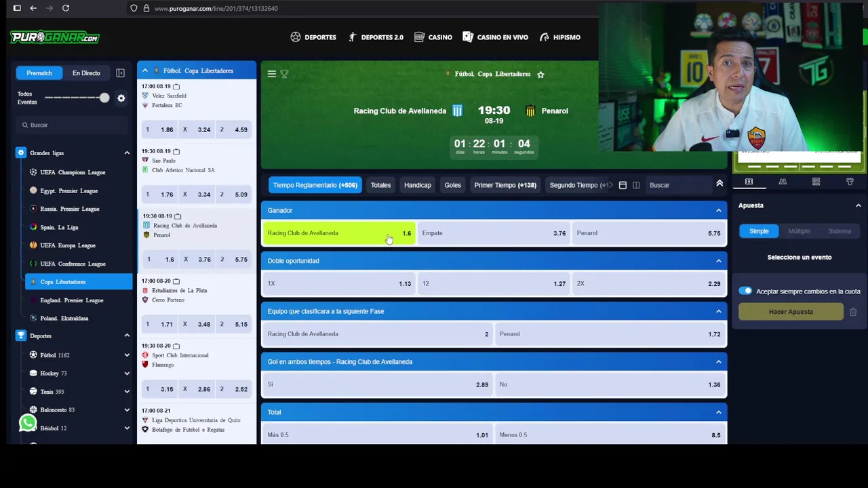This screenshot has height=488, width=868.
Task: Click the WhatsApp chat icon
Action: point(28,423)
